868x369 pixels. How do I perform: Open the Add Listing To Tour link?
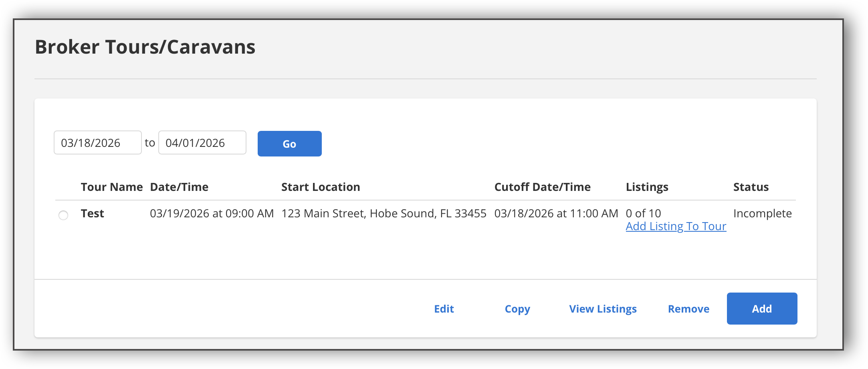click(x=676, y=227)
